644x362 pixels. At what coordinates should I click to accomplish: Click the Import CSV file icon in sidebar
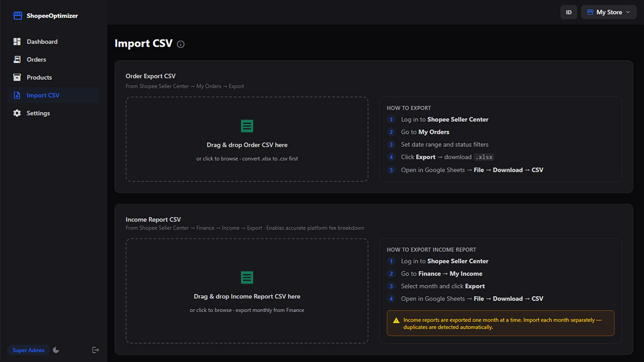[x=17, y=95]
